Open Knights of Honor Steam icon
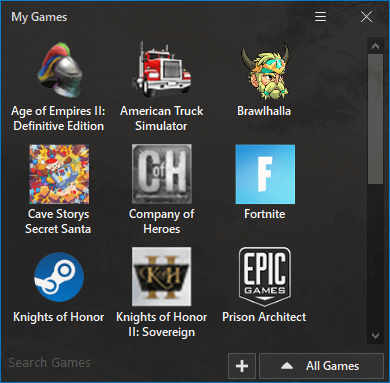 point(59,277)
